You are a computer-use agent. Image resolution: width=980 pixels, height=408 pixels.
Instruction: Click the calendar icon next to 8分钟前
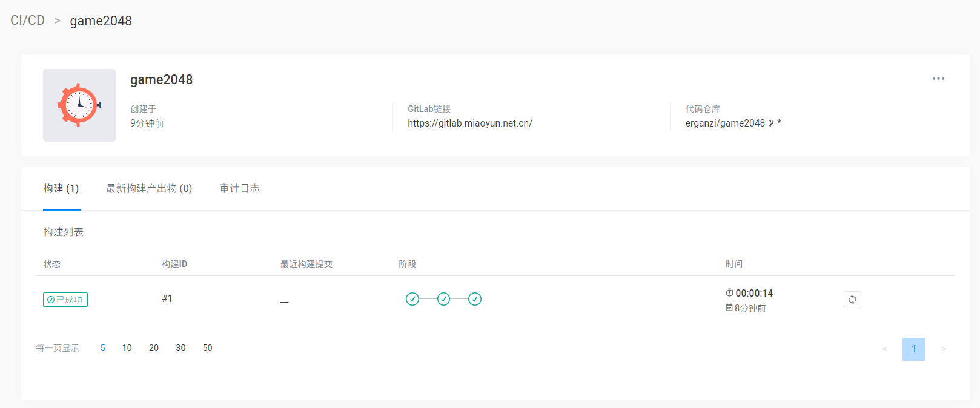(x=729, y=308)
